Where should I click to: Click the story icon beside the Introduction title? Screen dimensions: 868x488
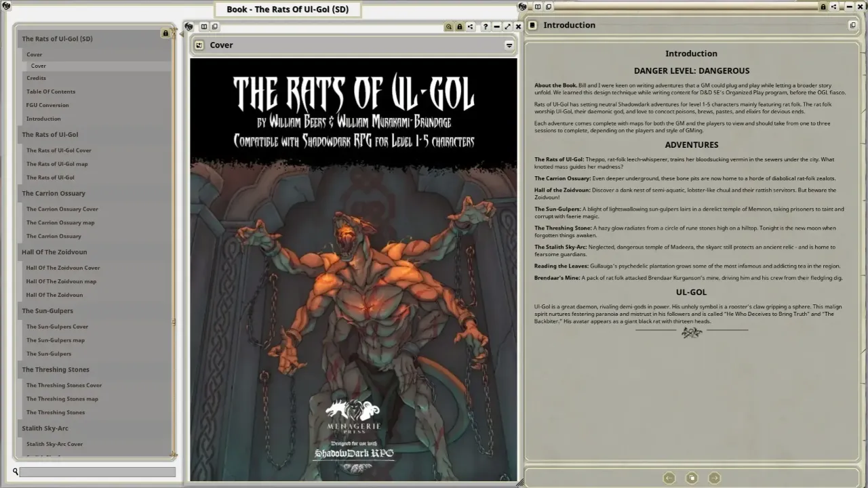coord(533,25)
